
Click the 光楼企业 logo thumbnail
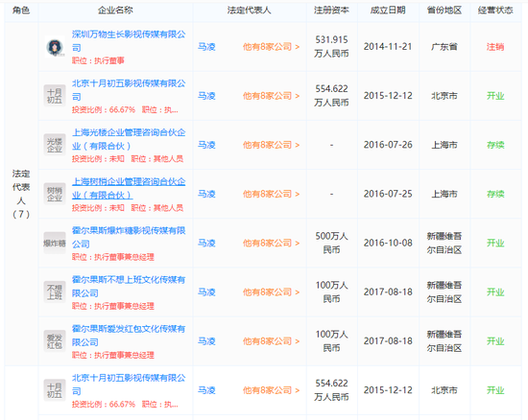click(55, 145)
